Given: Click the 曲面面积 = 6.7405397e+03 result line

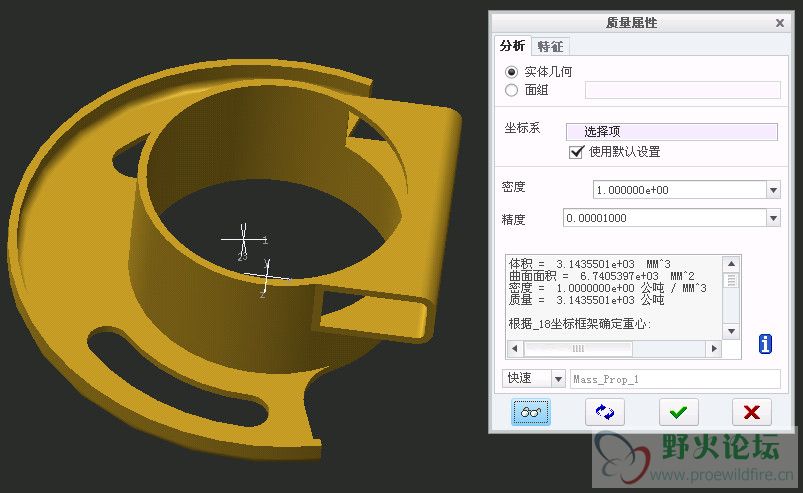Looking at the screenshot, I should tap(602, 276).
